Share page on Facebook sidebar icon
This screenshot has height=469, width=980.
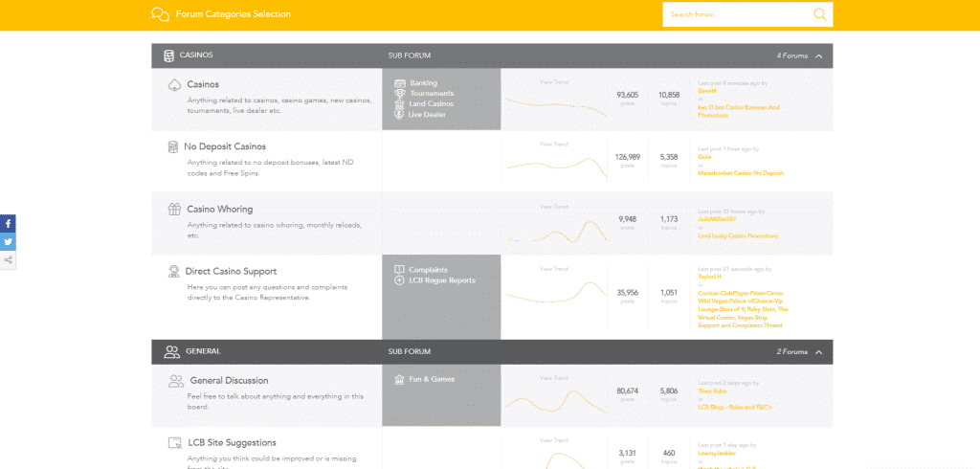(x=8, y=223)
